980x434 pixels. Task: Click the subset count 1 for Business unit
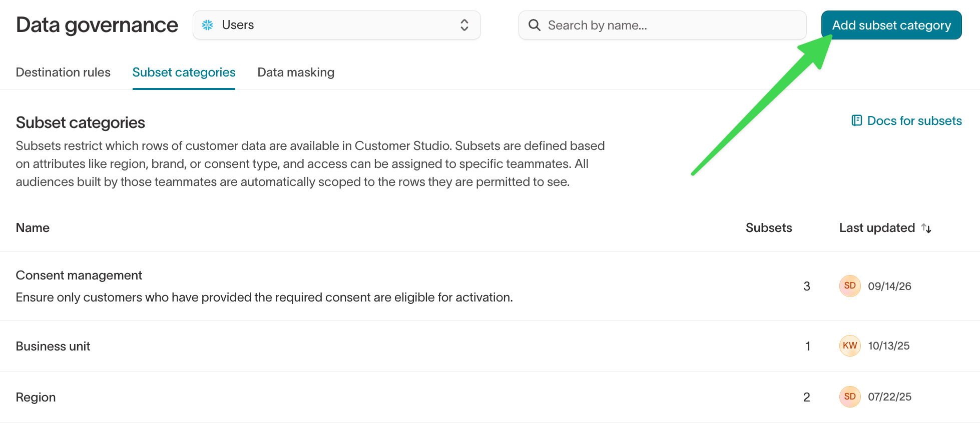click(808, 346)
